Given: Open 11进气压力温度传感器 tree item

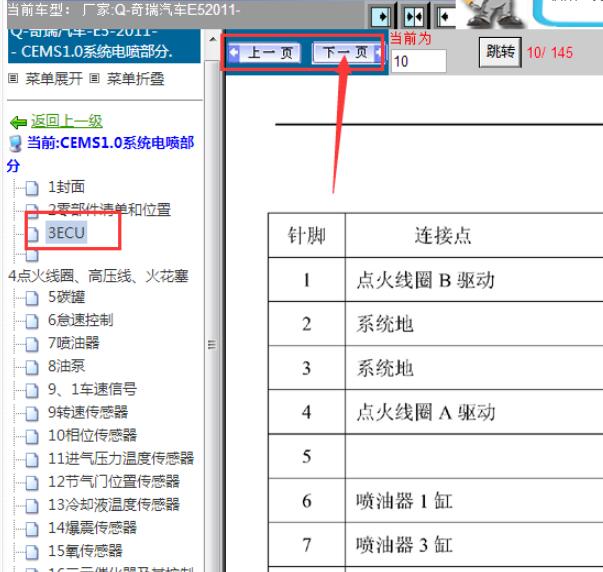Looking at the screenshot, I should pos(121,458).
